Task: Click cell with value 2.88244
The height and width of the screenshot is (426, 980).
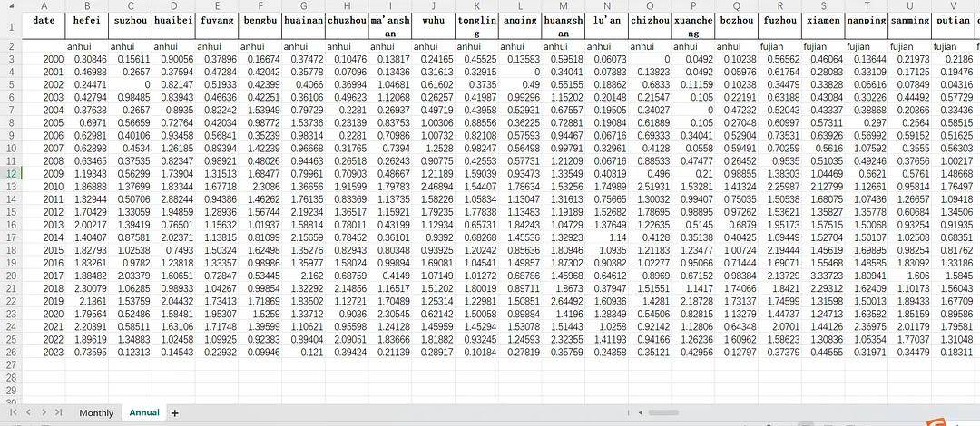Action: tap(173, 198)
